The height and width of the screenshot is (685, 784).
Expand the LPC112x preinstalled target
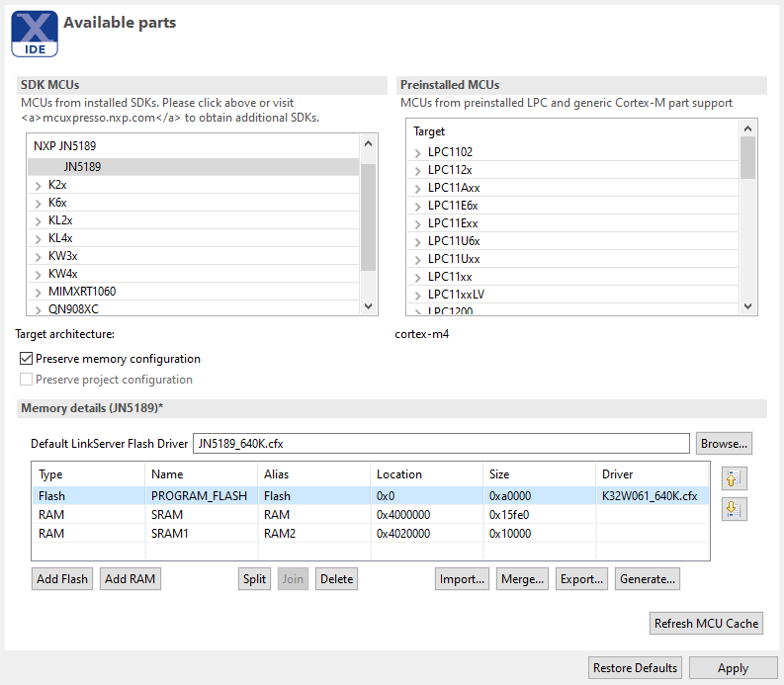tap(418, 171)
